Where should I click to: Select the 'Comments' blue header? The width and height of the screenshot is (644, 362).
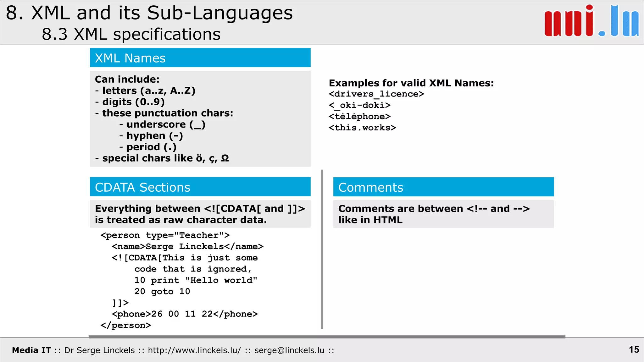pos(443,187)
